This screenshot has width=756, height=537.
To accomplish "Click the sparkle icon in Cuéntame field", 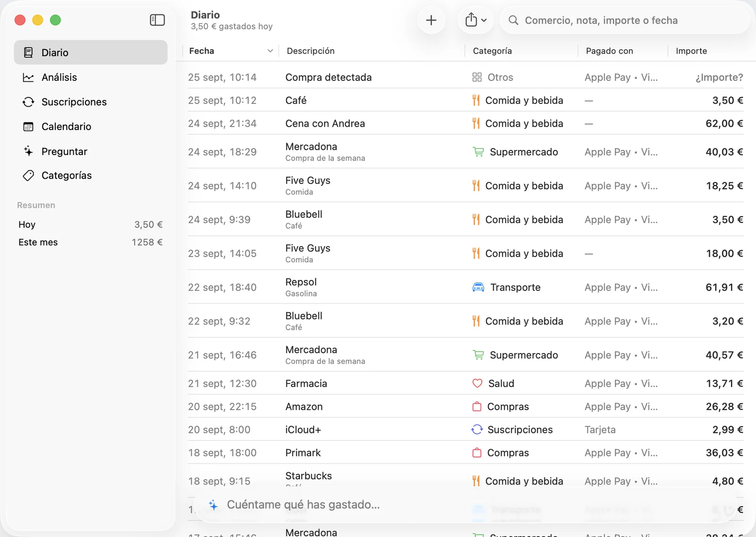I will pos(214,505).
